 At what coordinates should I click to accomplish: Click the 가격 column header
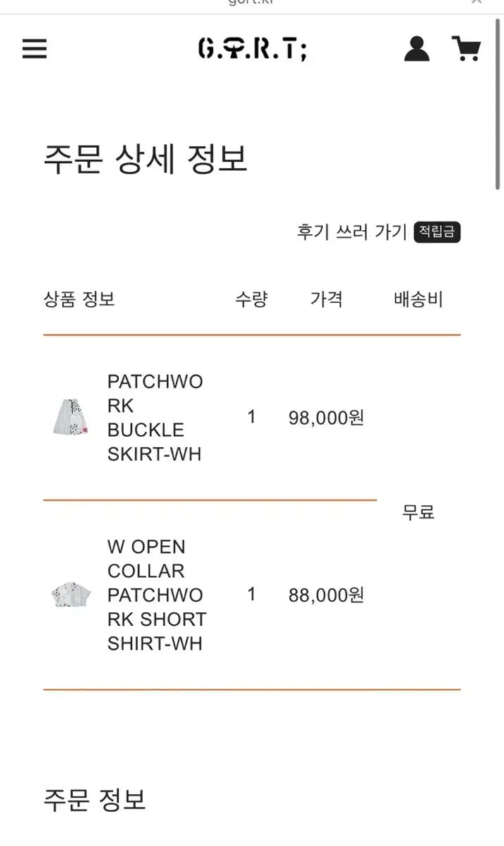[326, 299]
